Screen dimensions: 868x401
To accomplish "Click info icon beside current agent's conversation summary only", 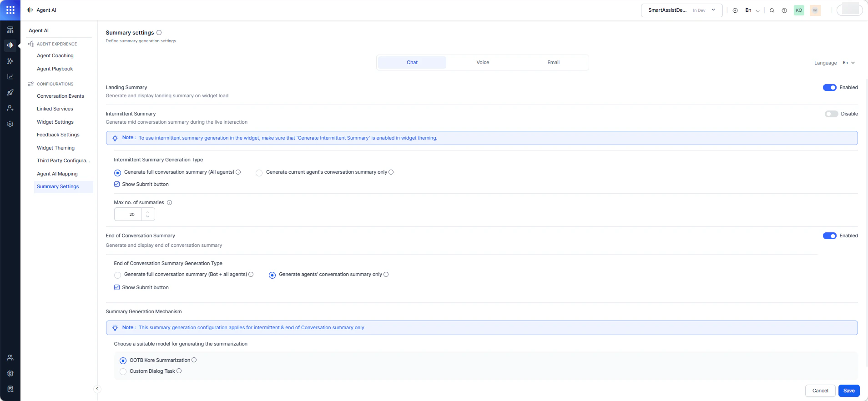I will pos(391,172).
